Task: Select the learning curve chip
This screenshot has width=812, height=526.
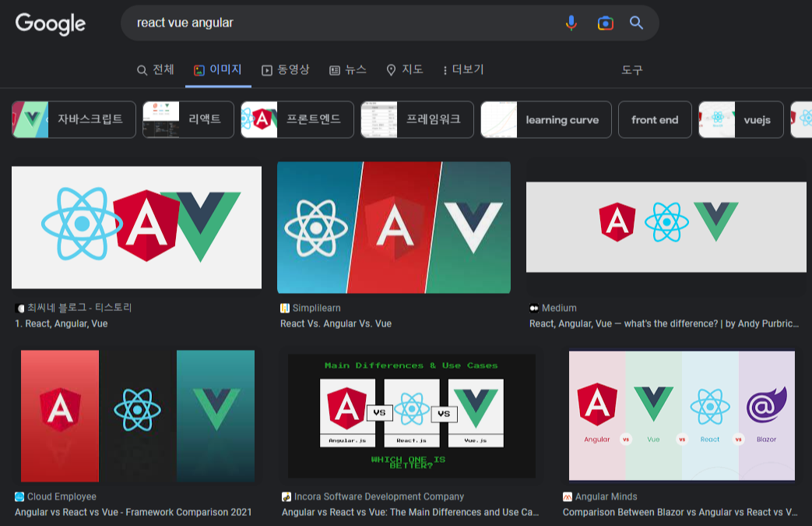Action: (x=546, y=120)
